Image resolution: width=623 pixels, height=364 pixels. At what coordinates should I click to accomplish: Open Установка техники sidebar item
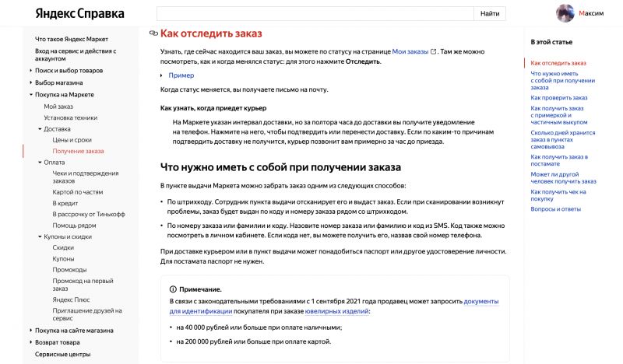pyautogui.click(x=70, y=118)
